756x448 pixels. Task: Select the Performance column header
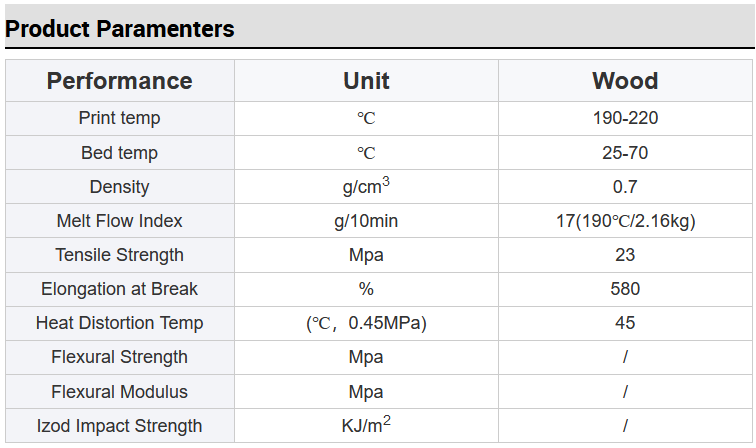click(120, 81)
